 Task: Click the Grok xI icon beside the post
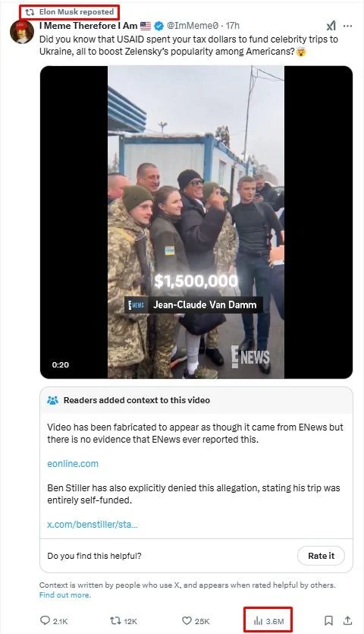click(x=331, y=26)
